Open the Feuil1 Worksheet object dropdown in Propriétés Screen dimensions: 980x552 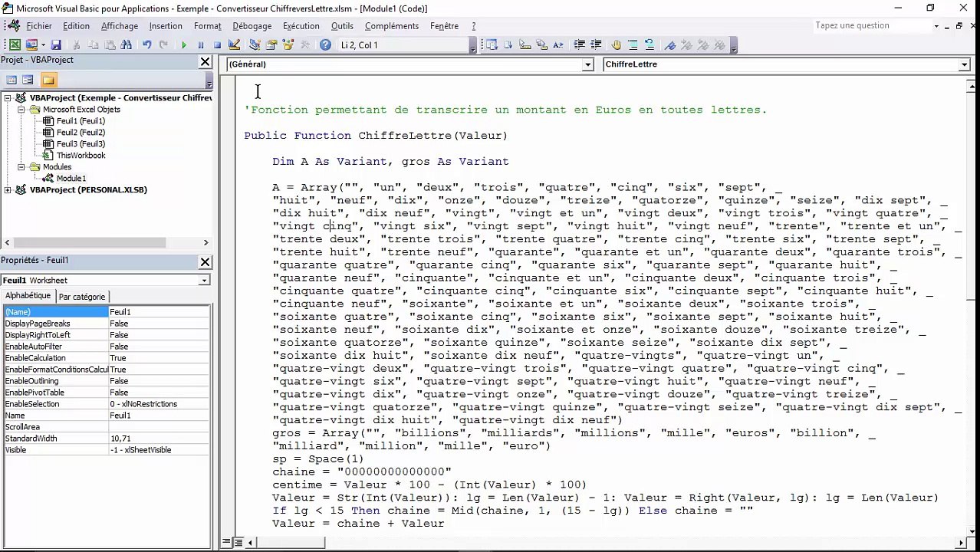pyautogui.click(x=204, y=281)
